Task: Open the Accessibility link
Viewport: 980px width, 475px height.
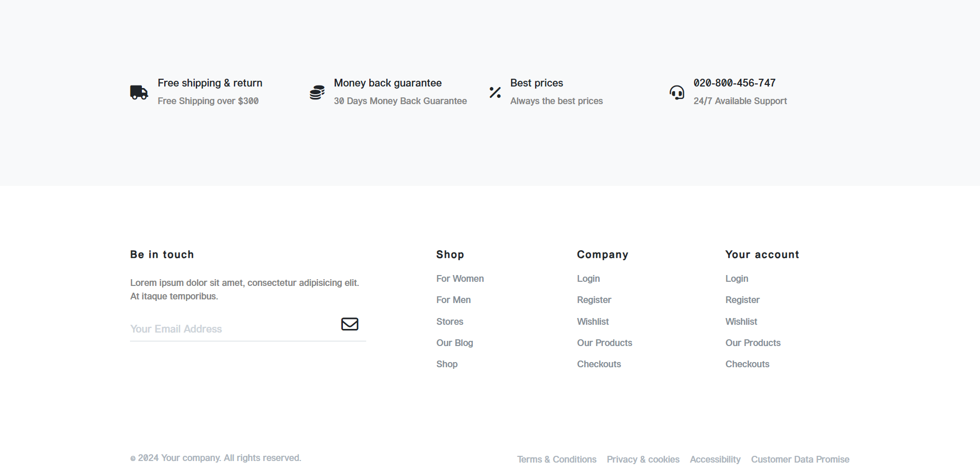Action: [715, 459]
